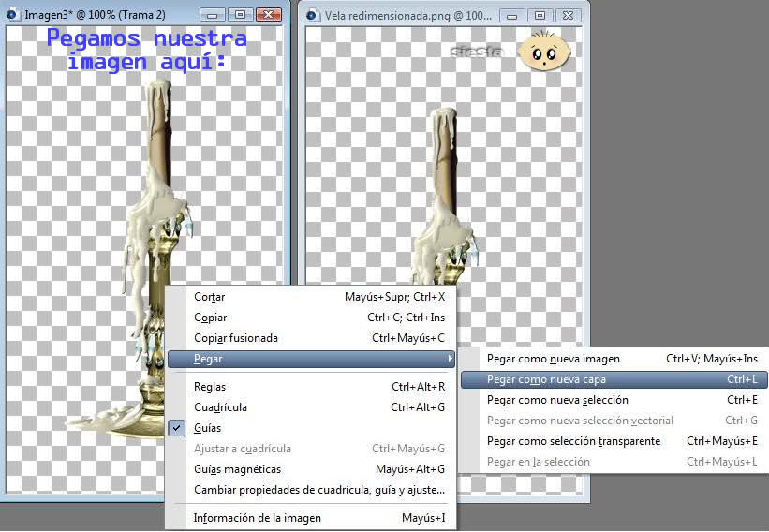
Task: Minimize the Vela redimensionada window
Action: [512, 16]
